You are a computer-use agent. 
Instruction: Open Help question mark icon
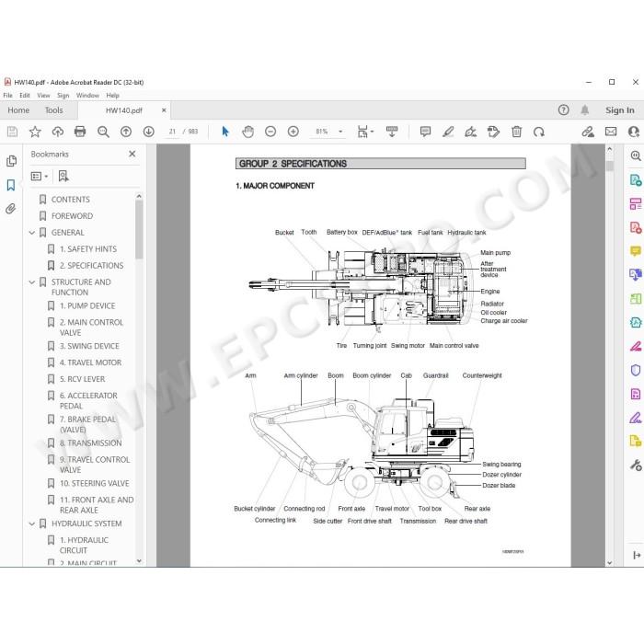[563, 110]
